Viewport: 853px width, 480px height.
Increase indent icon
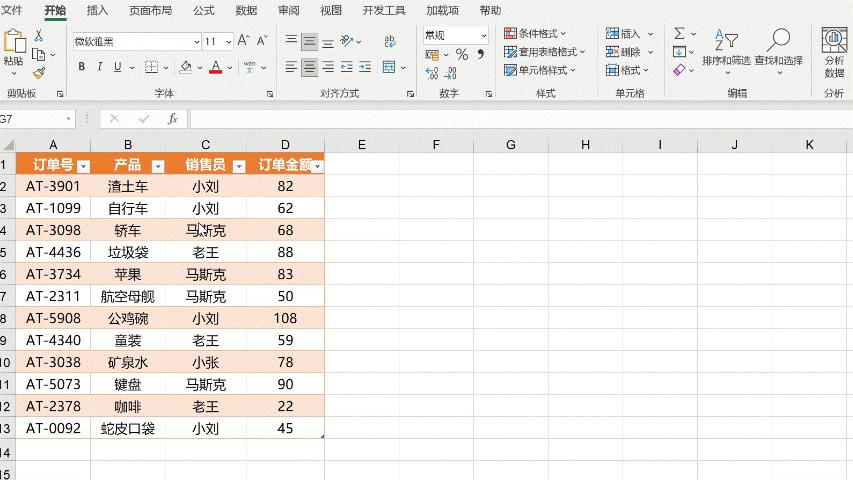tap(365, 67)
